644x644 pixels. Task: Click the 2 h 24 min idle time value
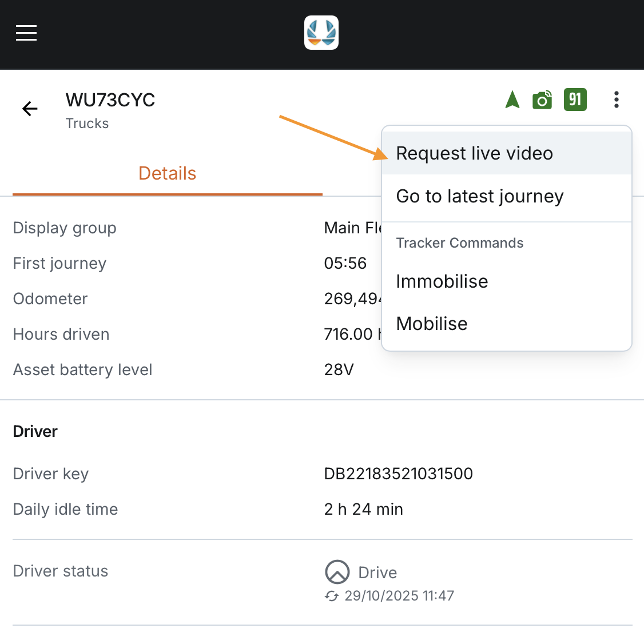[x=363, y=509]
